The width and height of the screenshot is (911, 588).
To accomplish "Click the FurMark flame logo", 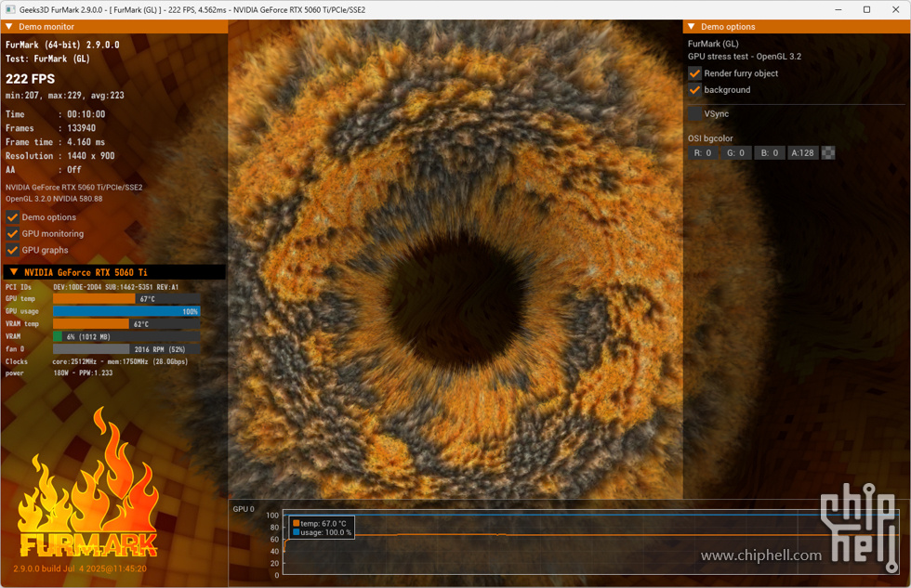I will coord(88,482).
